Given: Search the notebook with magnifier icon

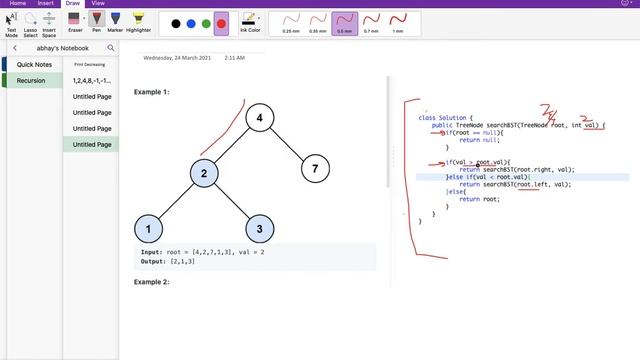Looking at the screenshot, I should pos(111,48).
